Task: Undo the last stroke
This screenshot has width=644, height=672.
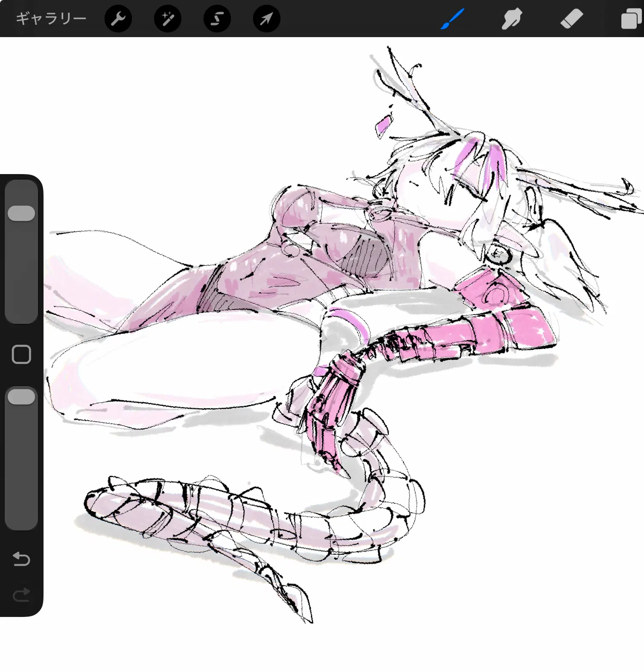Action: [x=21, y=559]
